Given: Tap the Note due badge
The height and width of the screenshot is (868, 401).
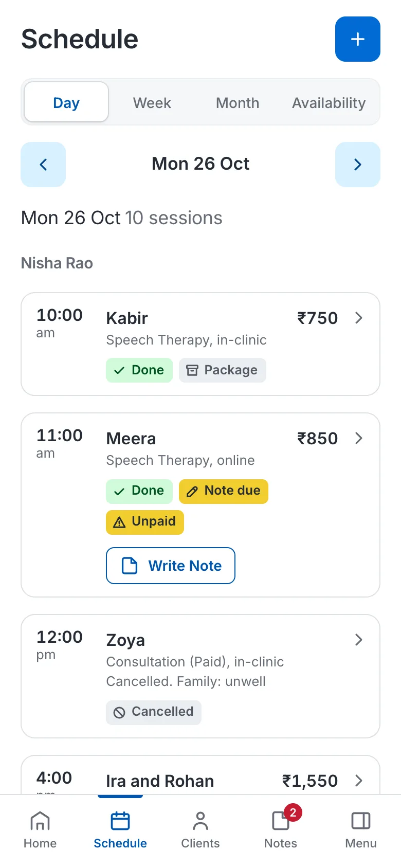Looking at the screenshot, I should pos(224,491).
